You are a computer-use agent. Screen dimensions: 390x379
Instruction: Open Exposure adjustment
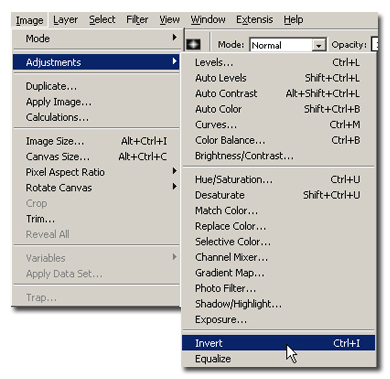click(x=278, y=319)
